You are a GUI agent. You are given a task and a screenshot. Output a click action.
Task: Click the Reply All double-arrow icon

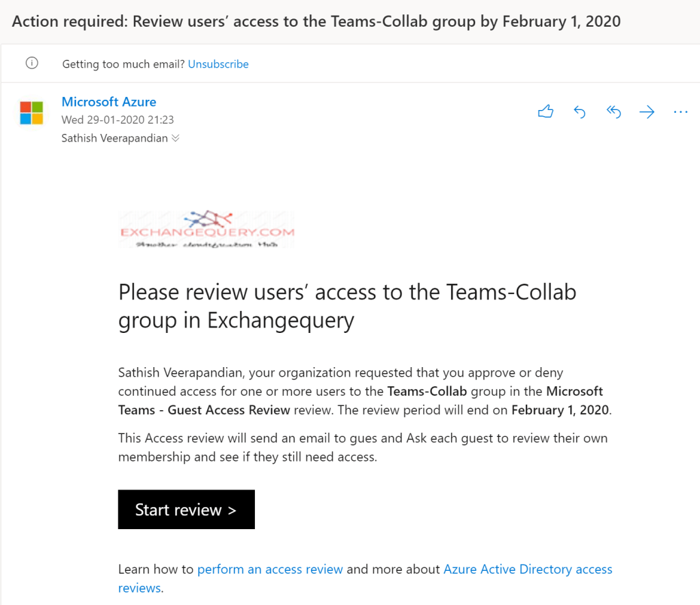[613, 112]
